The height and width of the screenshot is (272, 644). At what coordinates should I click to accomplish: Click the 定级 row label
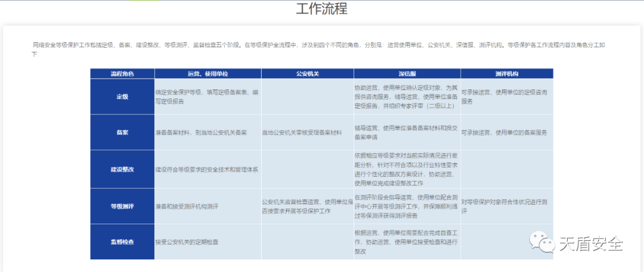pyautogui.click(x=122, y=97)
